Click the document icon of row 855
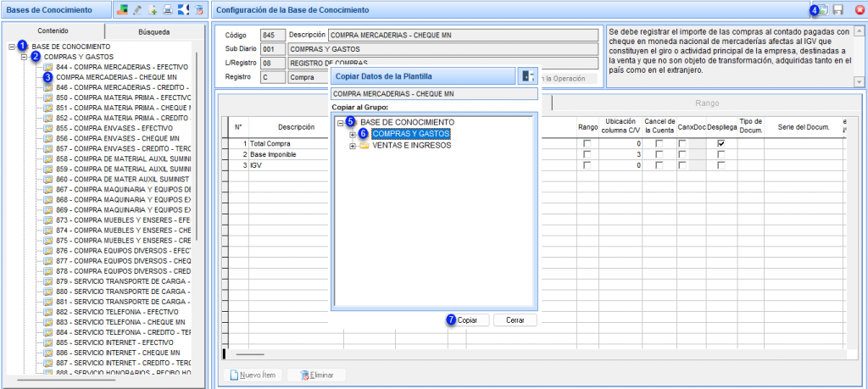 click(48, 128)
